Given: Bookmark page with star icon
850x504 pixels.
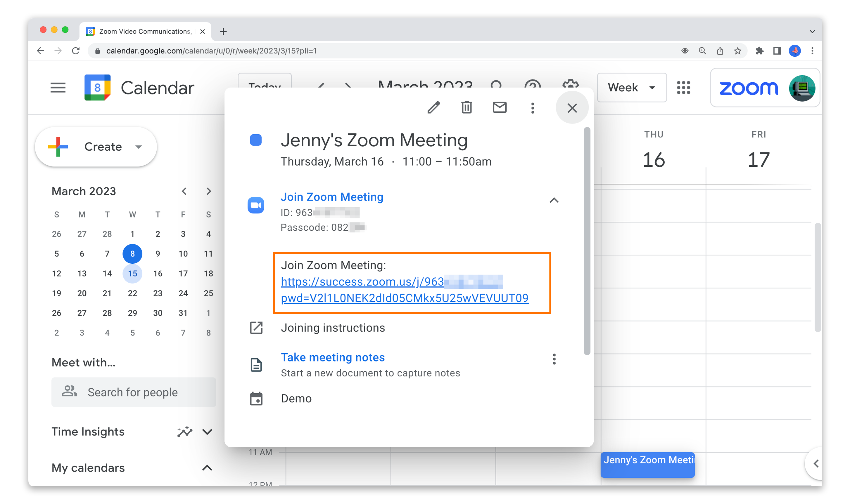Looking at the screenshot, I should click(x=737, y=51).
